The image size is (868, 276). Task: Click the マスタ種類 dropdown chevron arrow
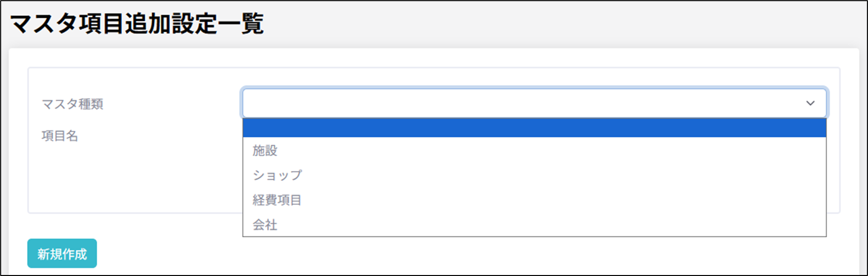[810, 103]
